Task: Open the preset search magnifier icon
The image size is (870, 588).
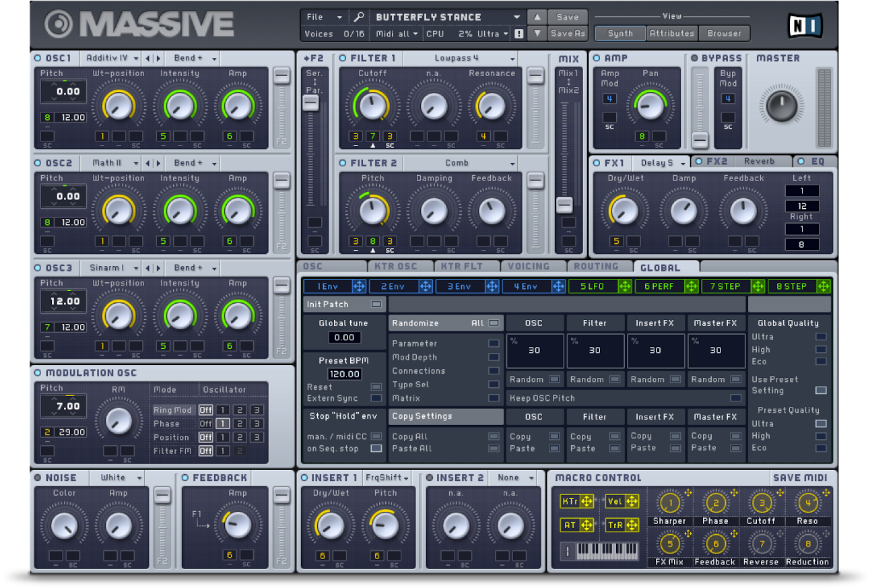Action: point(359,17)
